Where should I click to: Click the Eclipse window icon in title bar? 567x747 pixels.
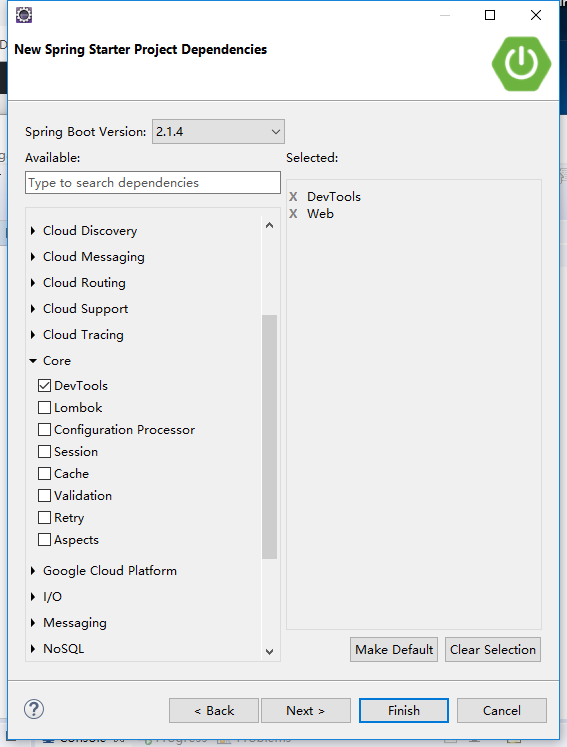pyautogui.click(x=24, y=15)
